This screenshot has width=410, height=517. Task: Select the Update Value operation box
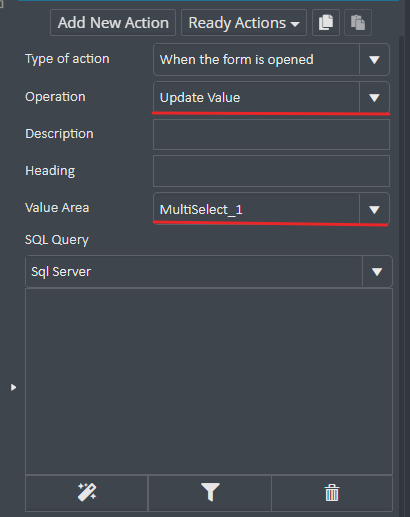click(x=257, y=98)
